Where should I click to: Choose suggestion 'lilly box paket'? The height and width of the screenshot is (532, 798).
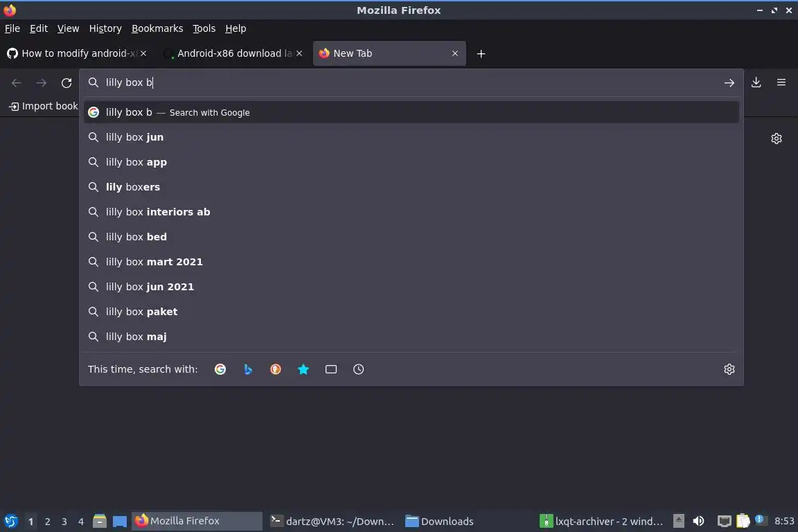click(x=411, y=312)
